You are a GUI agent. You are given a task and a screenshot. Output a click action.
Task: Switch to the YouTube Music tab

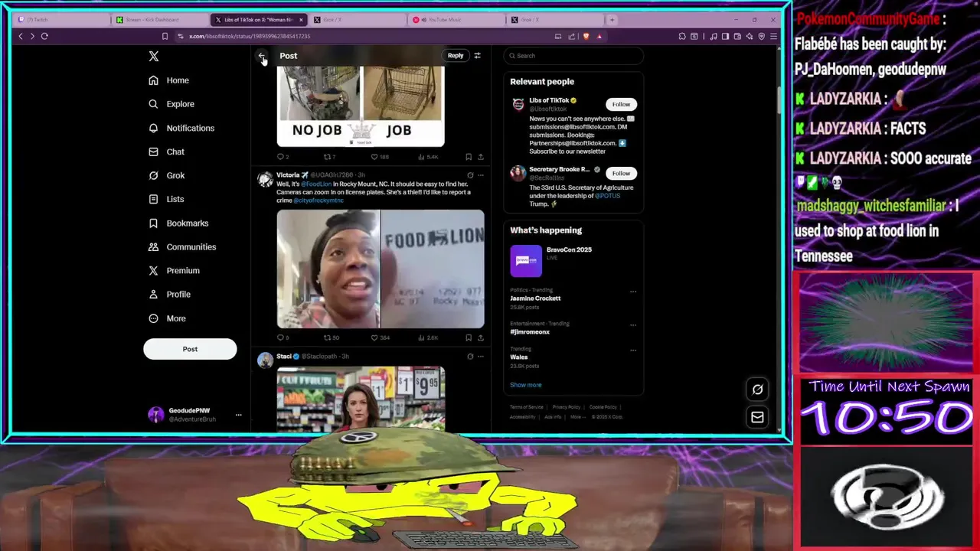tap(456, 20)
